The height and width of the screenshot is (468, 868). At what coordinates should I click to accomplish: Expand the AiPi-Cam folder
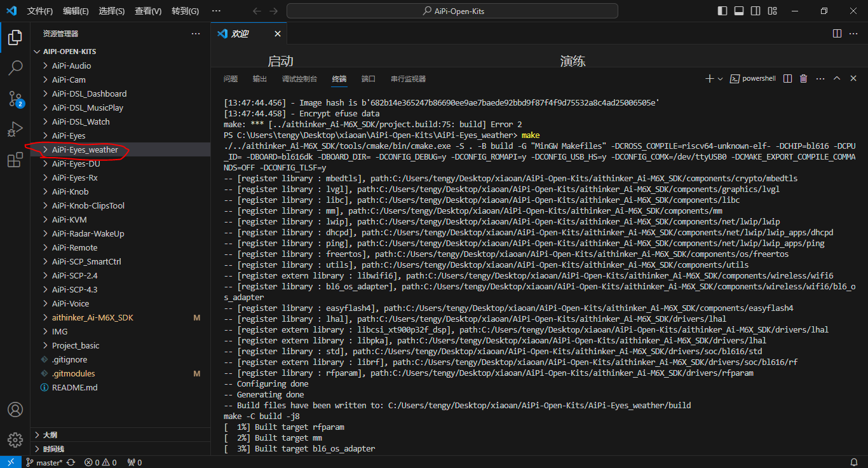pos(121,79)
